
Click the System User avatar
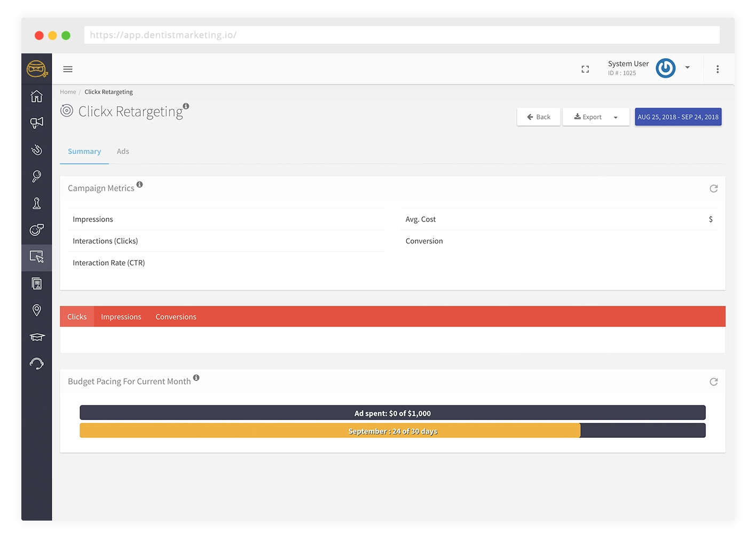click(x=666, y=68)
